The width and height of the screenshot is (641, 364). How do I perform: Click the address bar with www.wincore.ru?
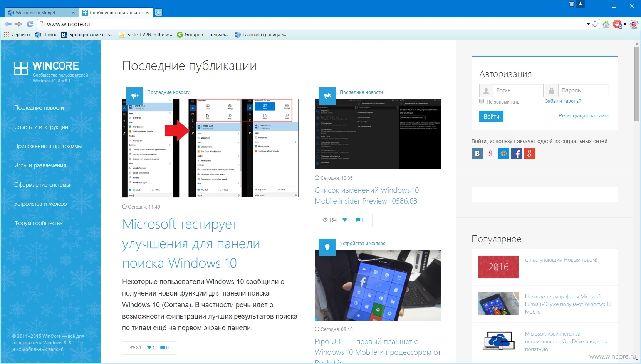[312, 24]
